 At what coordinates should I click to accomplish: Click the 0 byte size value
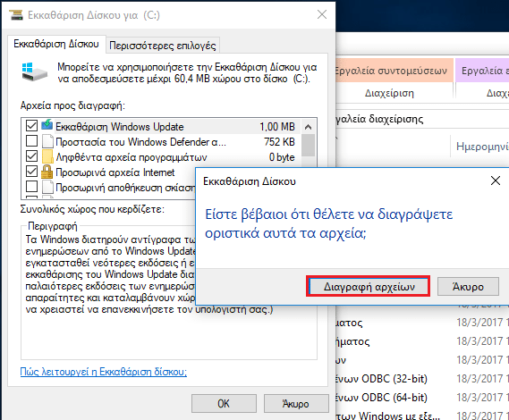pos(282,157)
